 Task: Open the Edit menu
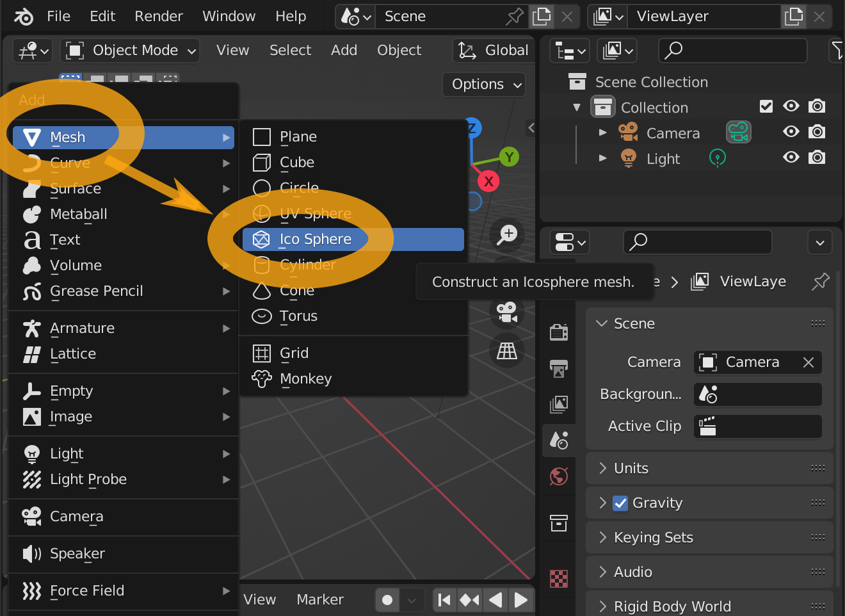point(102,16)
